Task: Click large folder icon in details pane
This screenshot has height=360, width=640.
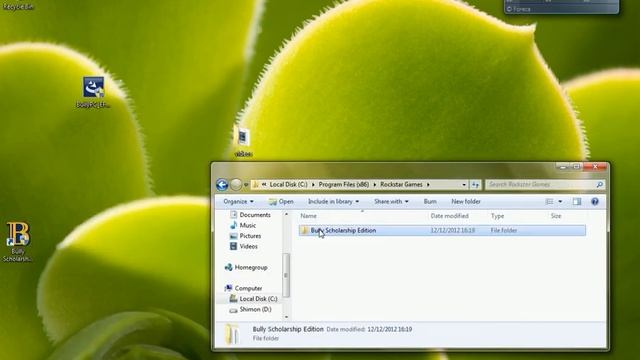Action: tap(232, 334)
